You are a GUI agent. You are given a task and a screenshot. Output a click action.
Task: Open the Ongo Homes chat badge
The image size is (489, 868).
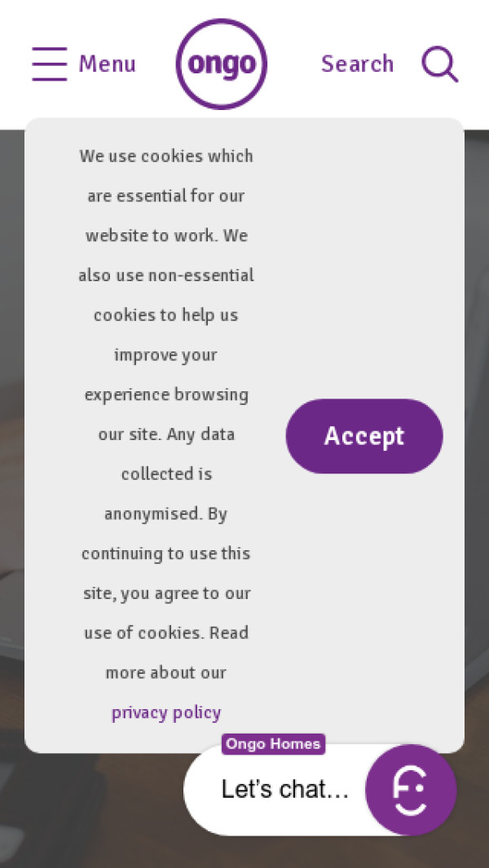tap(273, 743)
